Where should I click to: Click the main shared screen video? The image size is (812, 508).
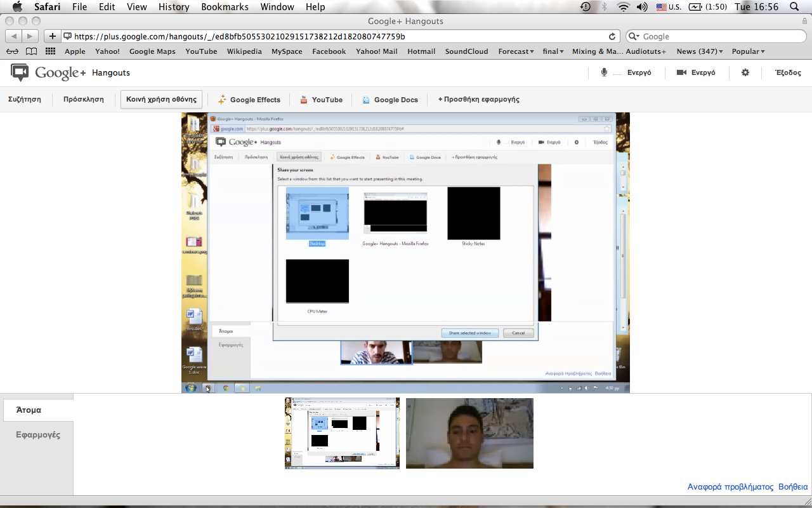coord(405,253)
